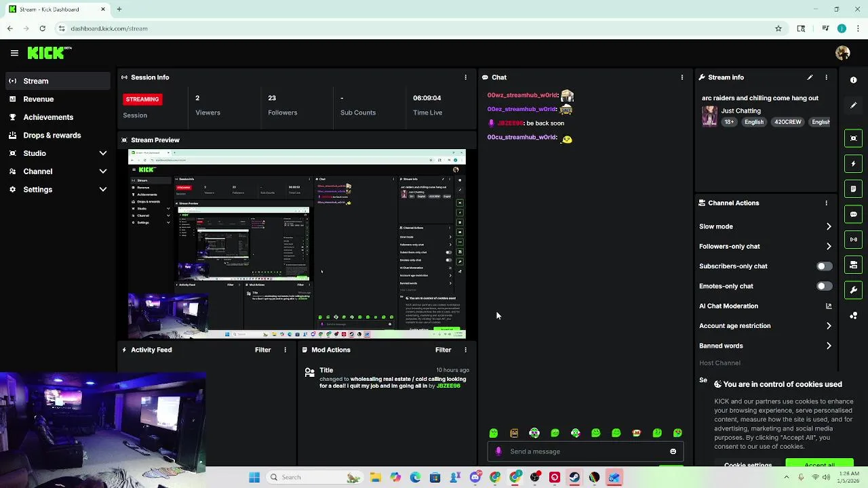Edit stream info with pencil icon
868x488 pixels.
[810, 77]
